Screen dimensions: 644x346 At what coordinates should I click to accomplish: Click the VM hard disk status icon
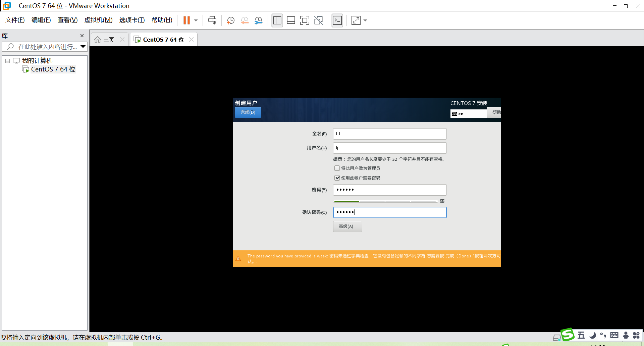point(557,338)
